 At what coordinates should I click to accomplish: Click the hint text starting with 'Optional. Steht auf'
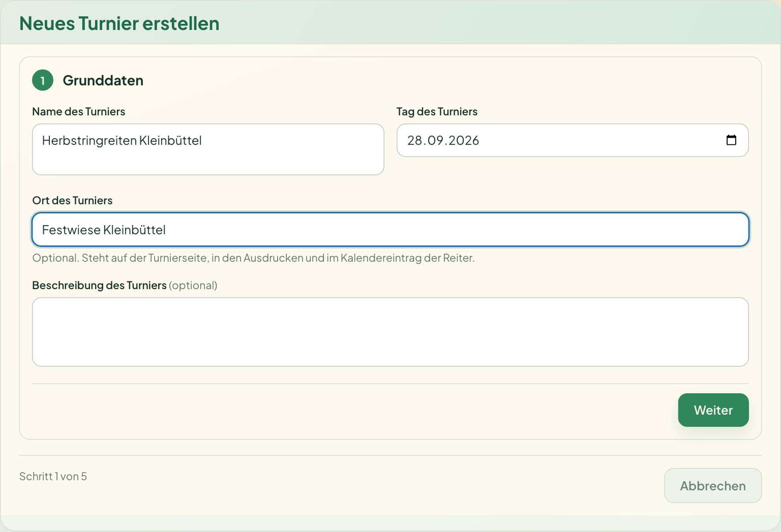253,258
